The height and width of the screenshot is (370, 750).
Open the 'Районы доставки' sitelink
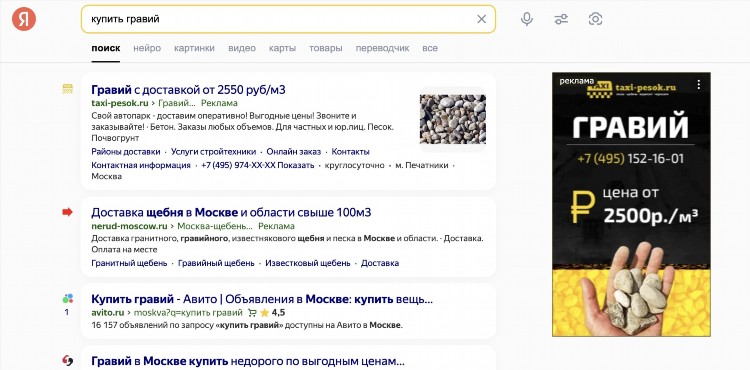click(126, 152)
